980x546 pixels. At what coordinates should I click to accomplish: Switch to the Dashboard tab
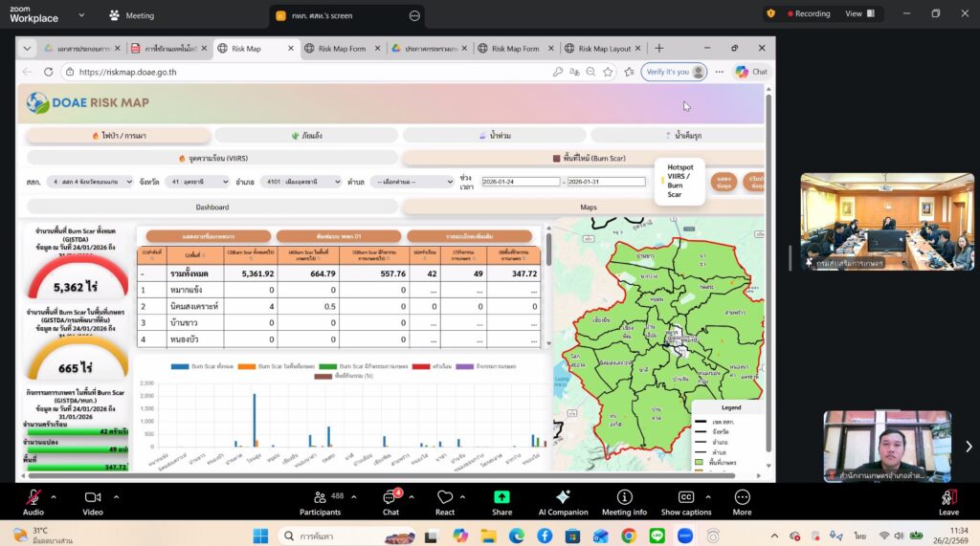[x=212, y=207]
